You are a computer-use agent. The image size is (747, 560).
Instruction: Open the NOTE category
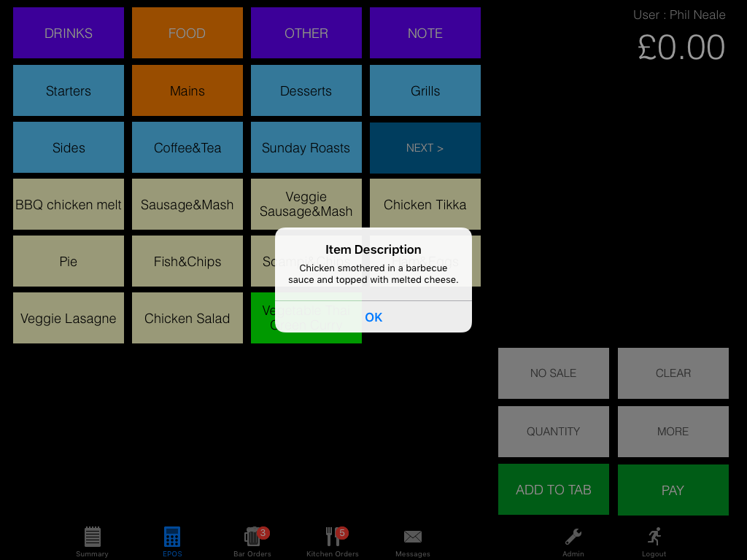pyautogui.click(x=425, y=33)
